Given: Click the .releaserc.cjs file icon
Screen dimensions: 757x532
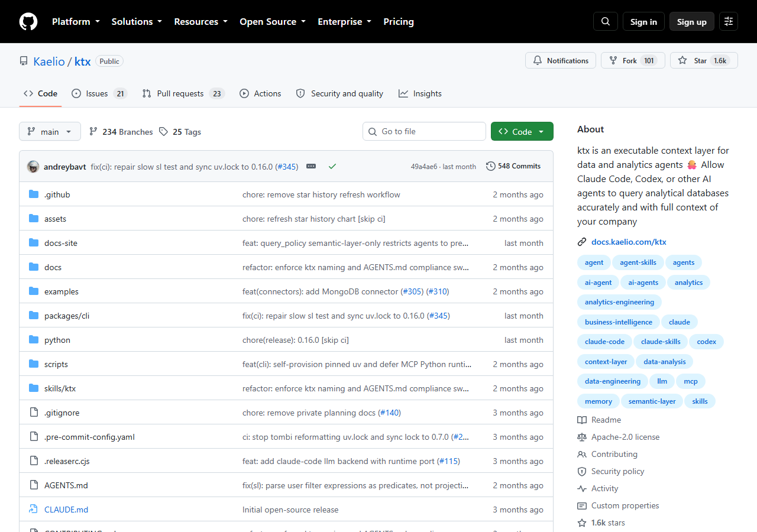Looking at the screenshot, I should click(x=34, y=461).
